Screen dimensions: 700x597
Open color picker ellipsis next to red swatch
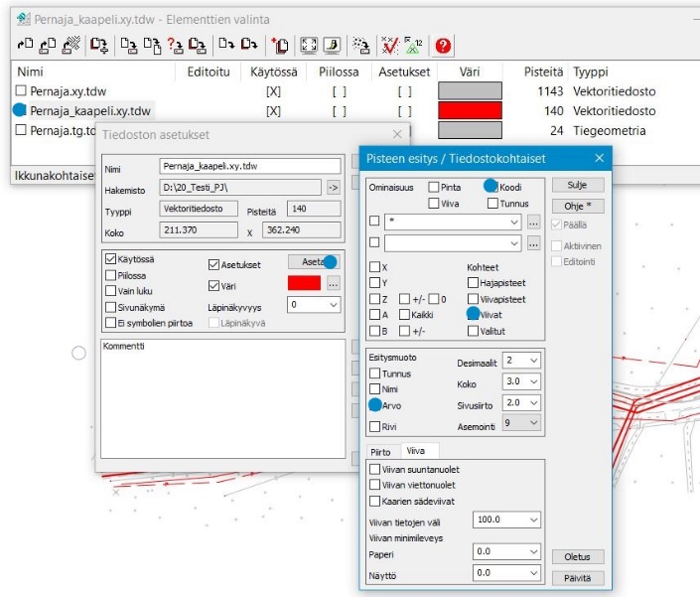point(334,283)
